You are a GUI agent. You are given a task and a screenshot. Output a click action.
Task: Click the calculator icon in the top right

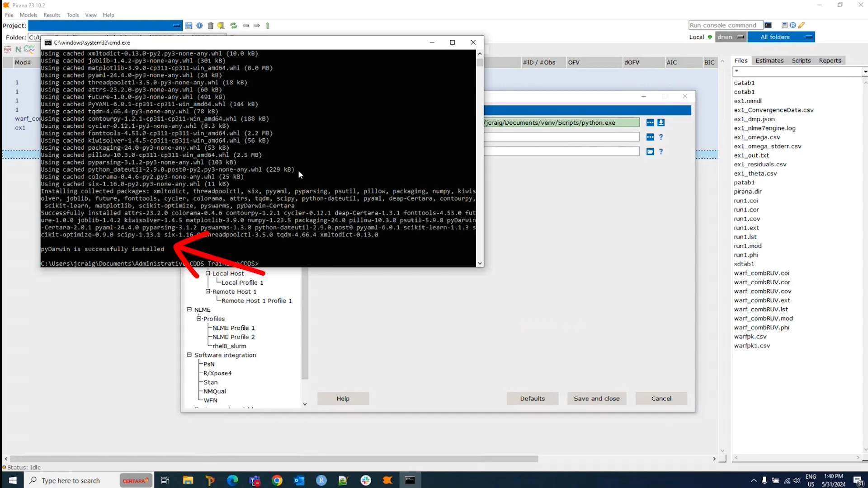[784, 25]
